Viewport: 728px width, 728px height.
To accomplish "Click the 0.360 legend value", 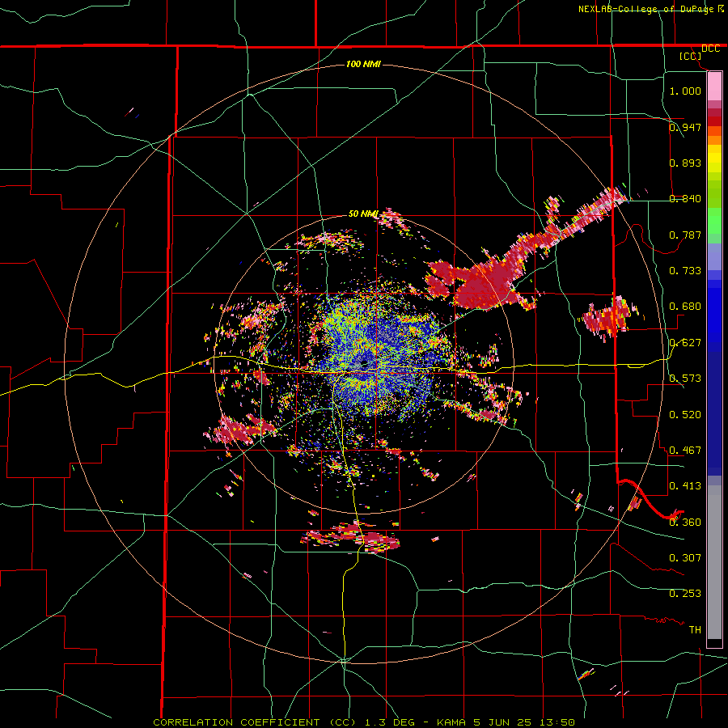I will [x=685, y=523].
